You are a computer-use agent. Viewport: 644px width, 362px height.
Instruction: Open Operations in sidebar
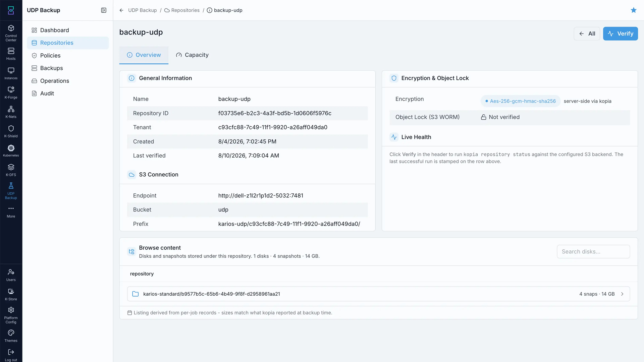point(68,81)
